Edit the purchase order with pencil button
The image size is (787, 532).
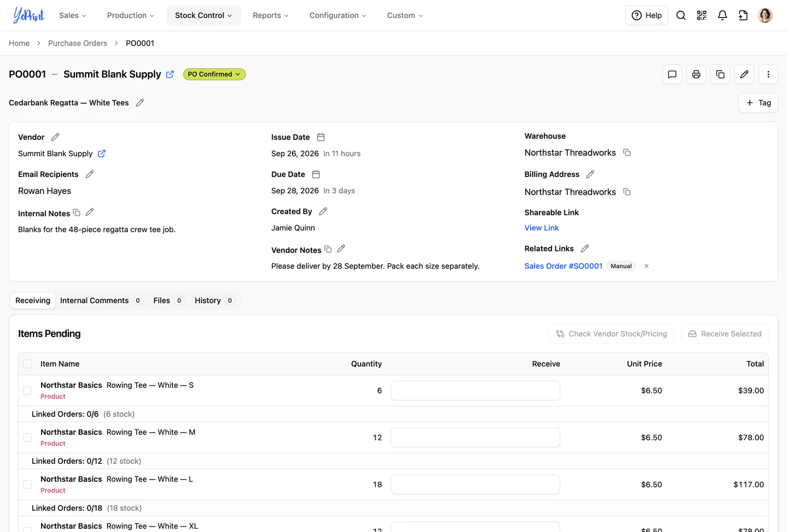(744, 74)
